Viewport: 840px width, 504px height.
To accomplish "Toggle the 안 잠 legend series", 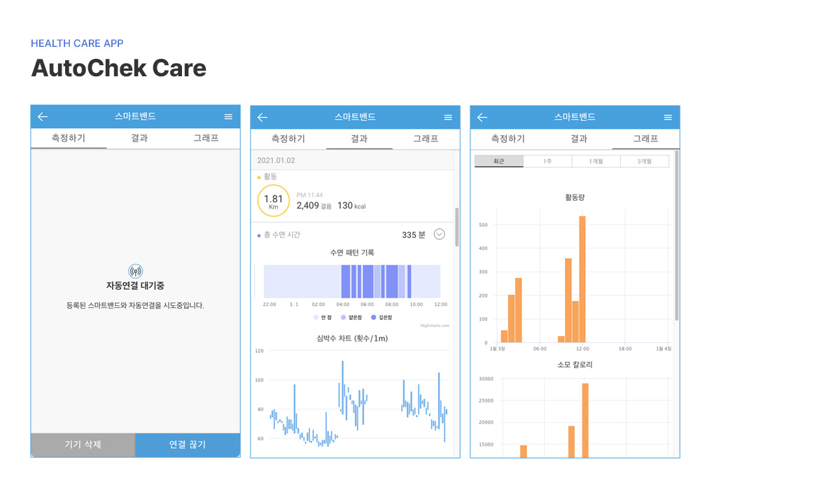I will pyautogui.click(x=324, y=317).
